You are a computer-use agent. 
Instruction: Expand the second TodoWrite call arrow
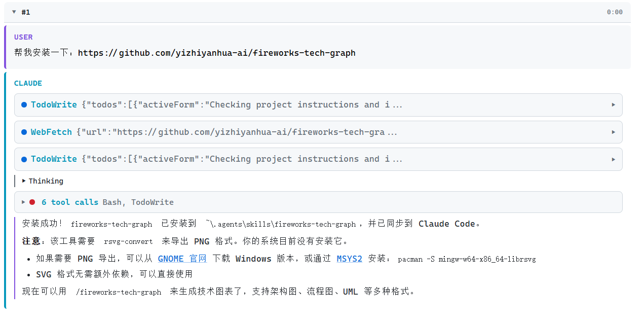(x=613, y=159)
